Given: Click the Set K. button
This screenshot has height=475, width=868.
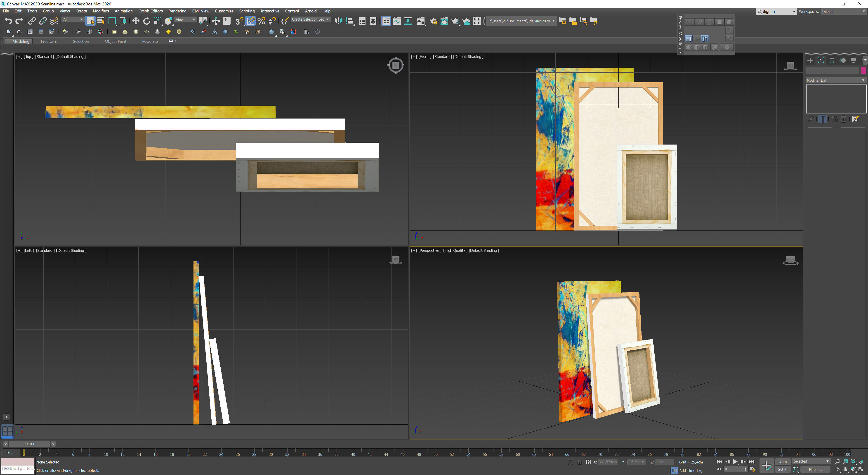Looking at the screenshot, I should point(782,469).
